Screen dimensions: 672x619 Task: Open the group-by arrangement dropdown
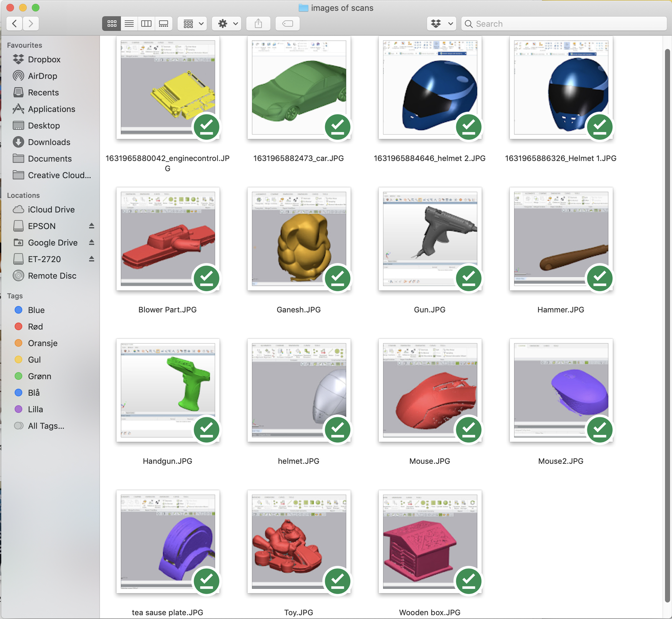pos(192,23)
